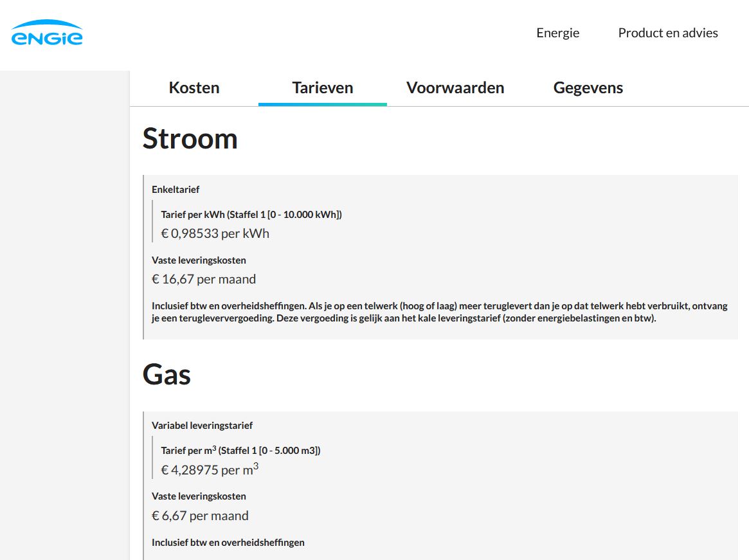Switch to the Kosten tab
Screen dimensions: 749x560
tap(194, 88)
